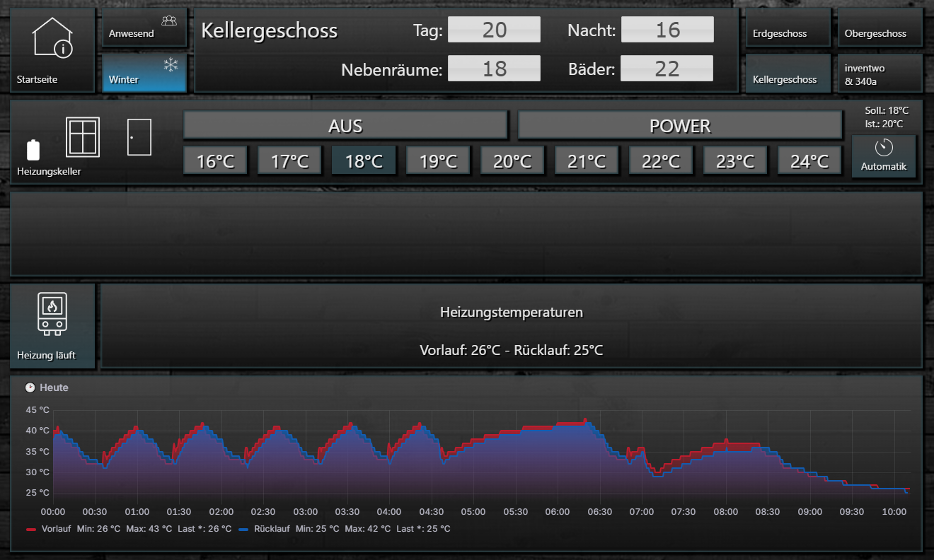Image resolution: width=934 pixels, height=560 pixels.
Task: Click the Soll.: 18°C value
Action: point(887,111)
